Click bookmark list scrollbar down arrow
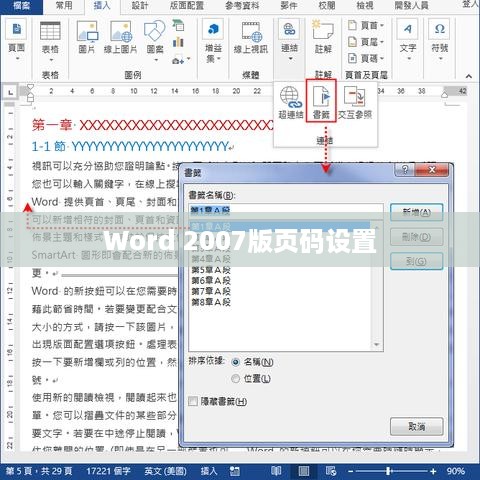 (377, 345)
